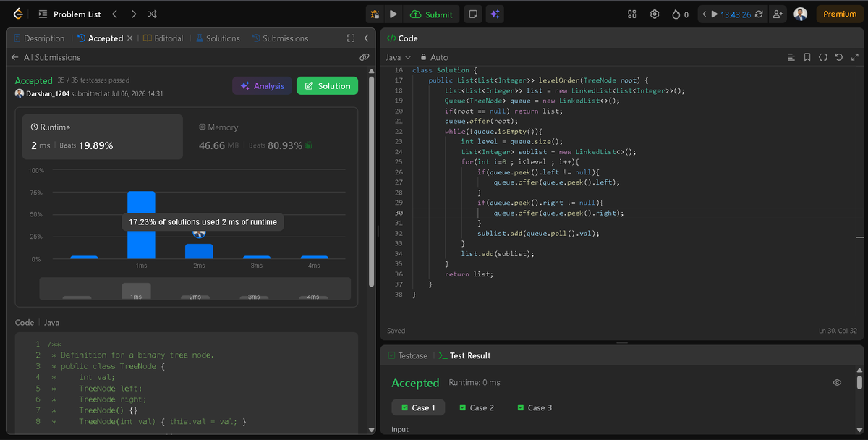This screenshot has width=868, height=440.
Task: Click the Runtime stats card
Action: 102,136
